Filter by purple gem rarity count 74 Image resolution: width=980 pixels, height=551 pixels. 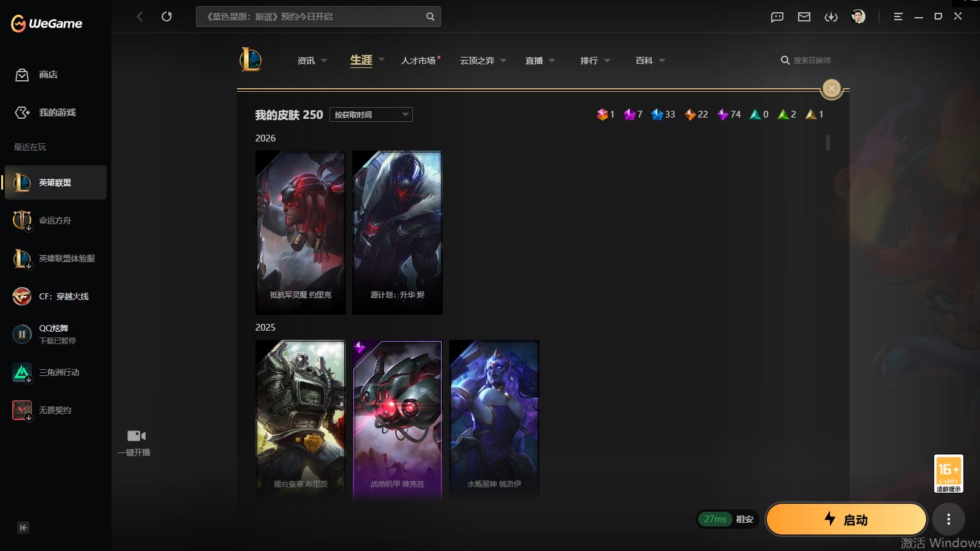729,114
